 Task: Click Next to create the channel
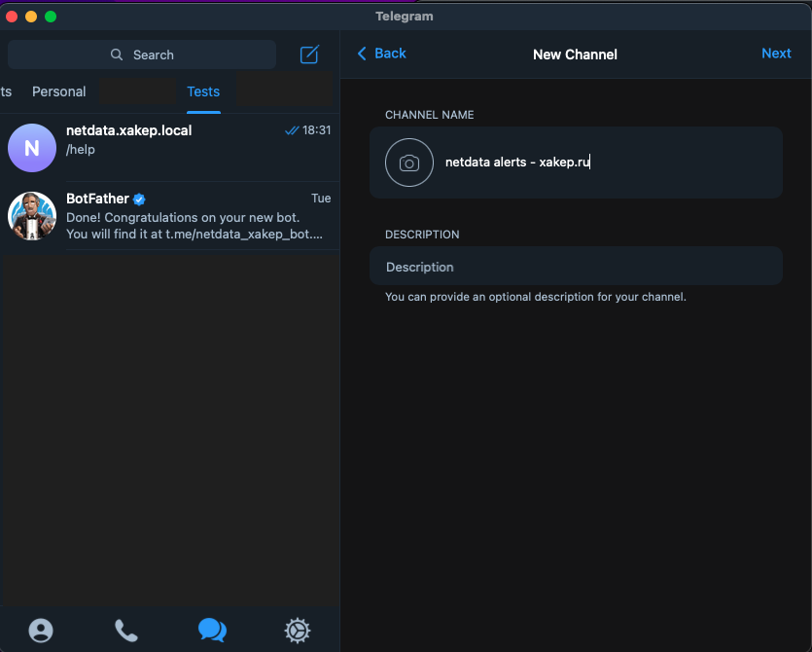click(776, 54)
